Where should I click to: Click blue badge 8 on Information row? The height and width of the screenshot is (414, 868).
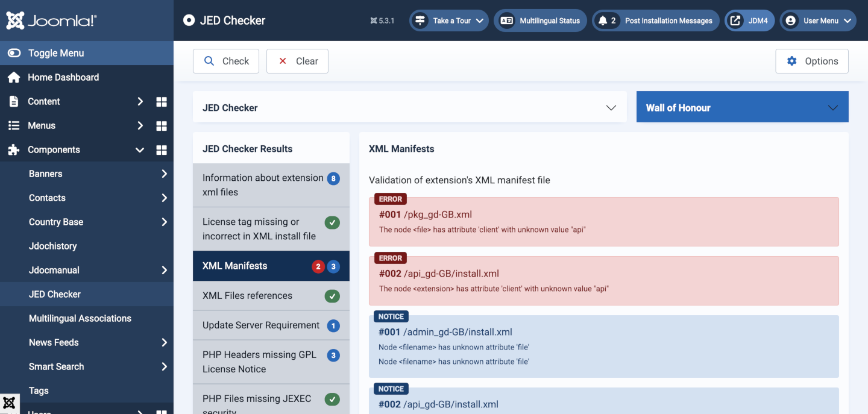333,178
